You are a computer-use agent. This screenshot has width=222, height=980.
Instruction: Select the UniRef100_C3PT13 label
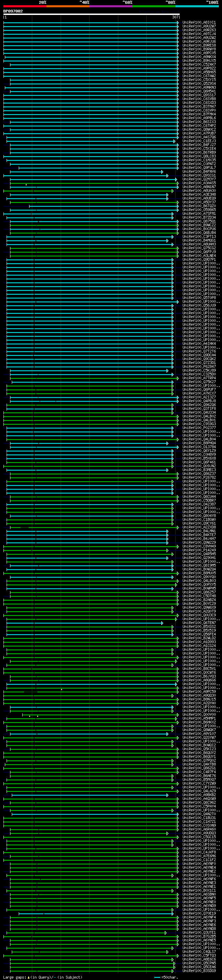199,237
